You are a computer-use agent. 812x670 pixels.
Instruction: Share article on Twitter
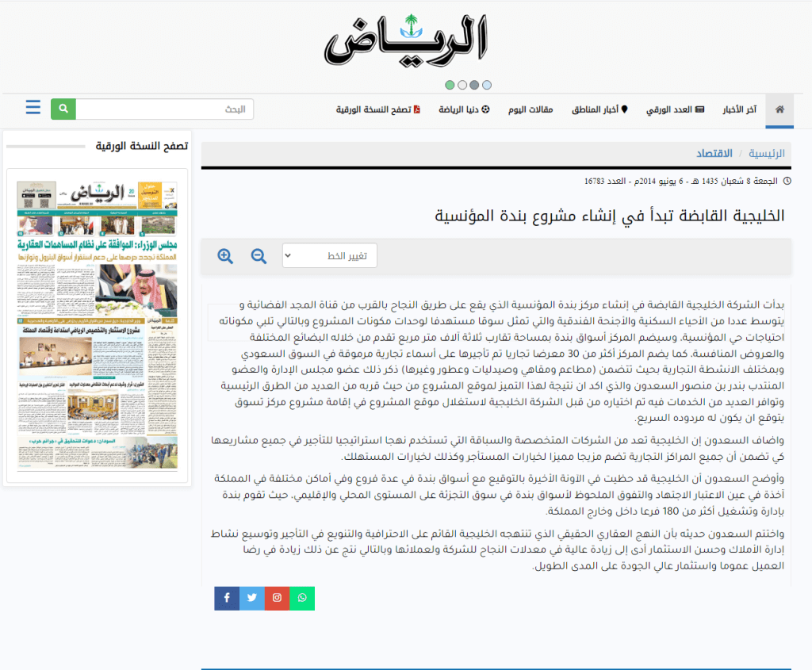pos(251,598)
